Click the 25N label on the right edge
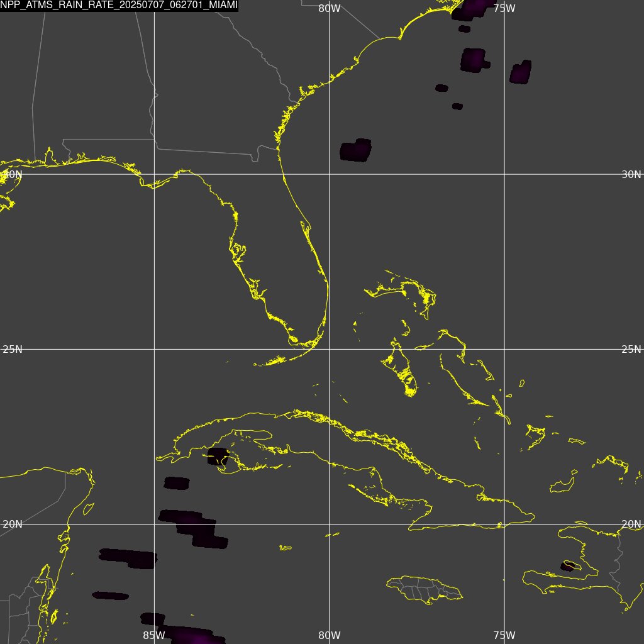The width and height of the screenshot is (644, 644). [631, 349]
